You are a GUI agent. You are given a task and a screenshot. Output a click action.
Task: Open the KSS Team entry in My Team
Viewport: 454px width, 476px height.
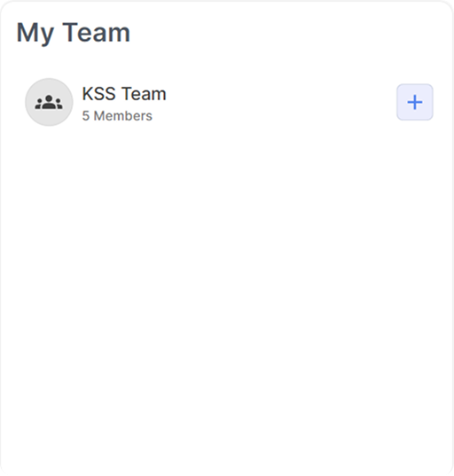point(229,102)
